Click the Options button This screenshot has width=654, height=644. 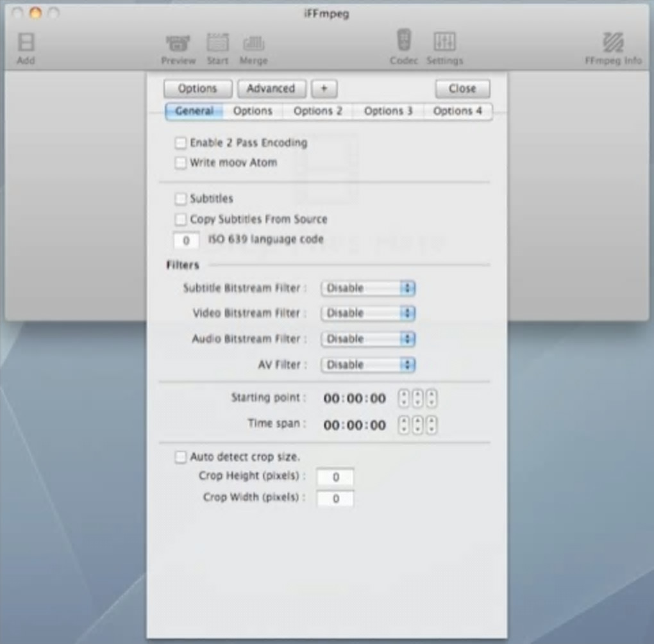click(197, 88)
